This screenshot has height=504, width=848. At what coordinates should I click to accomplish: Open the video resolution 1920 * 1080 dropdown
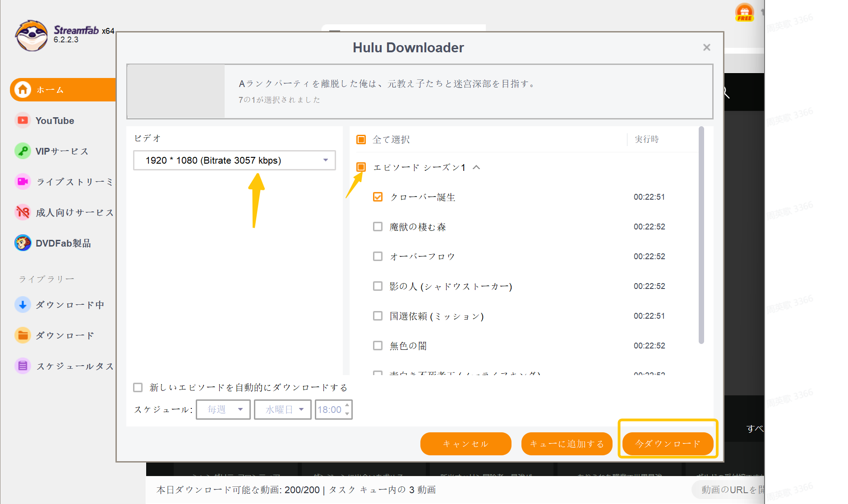click(x=235, y=160)
